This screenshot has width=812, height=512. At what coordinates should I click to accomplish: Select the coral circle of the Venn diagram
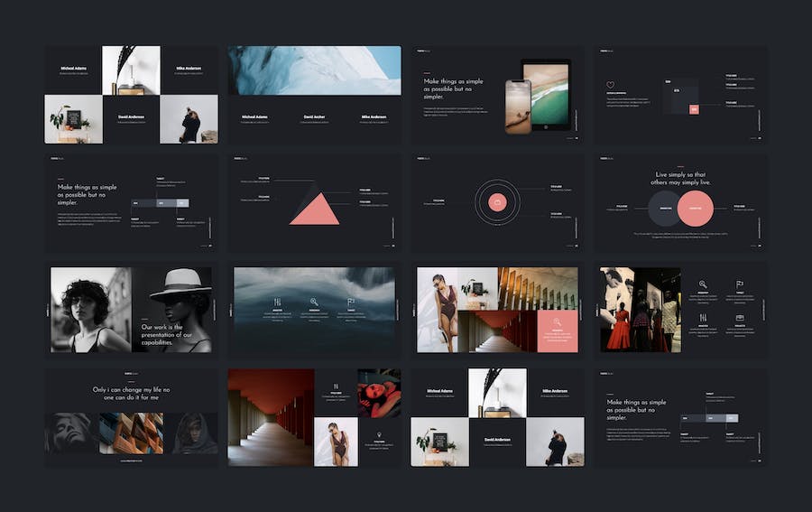pos(695,209)
